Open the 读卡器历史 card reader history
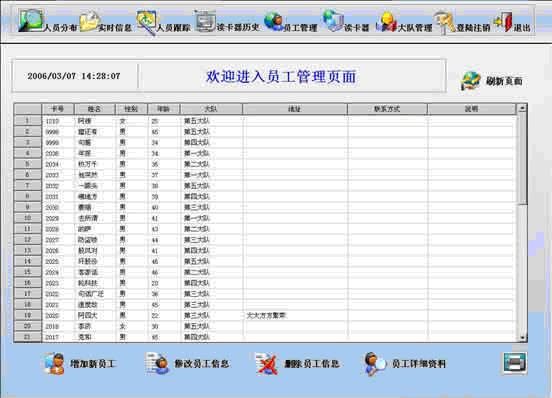 click(227, 22)
